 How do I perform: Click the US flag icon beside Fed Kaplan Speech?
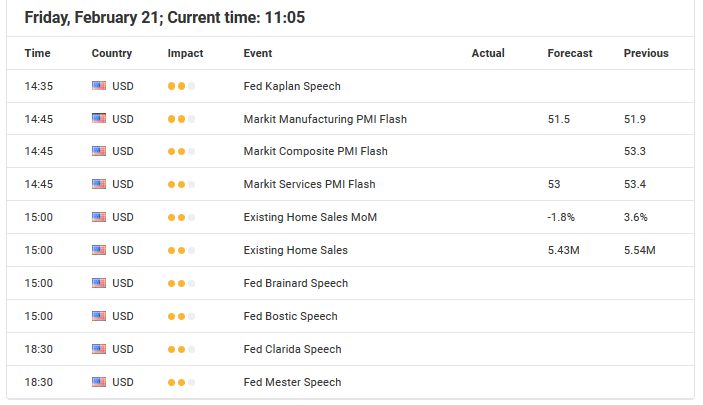99,86
